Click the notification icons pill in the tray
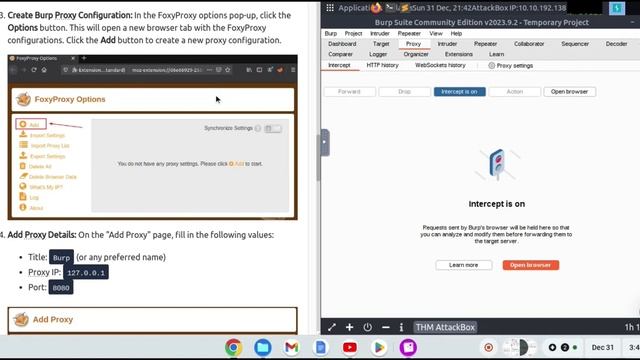This screenshot has height=360, width=640. click(564, 347)
